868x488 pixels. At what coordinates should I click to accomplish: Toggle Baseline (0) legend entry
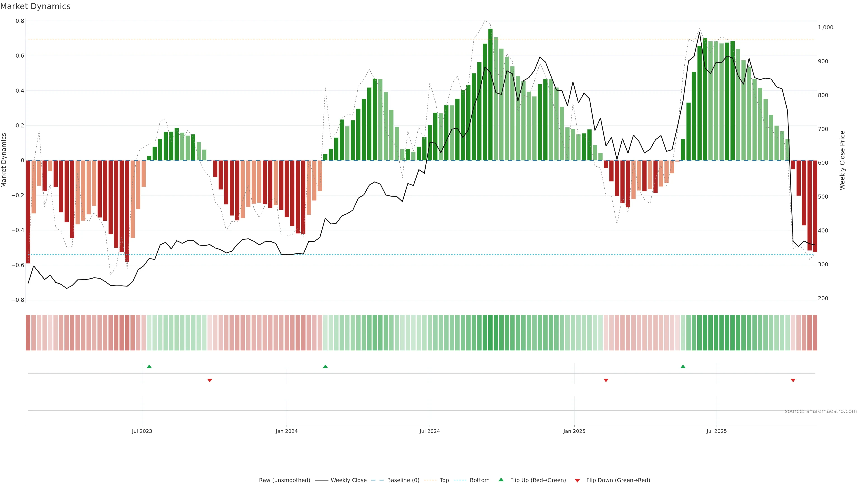tap(403, 480)
